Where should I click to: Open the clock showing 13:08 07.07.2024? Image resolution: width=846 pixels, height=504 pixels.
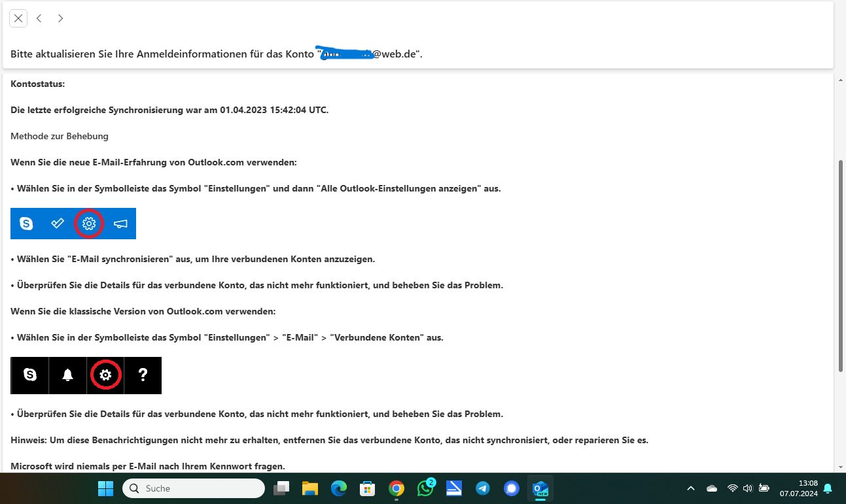[x=798, y=488]
